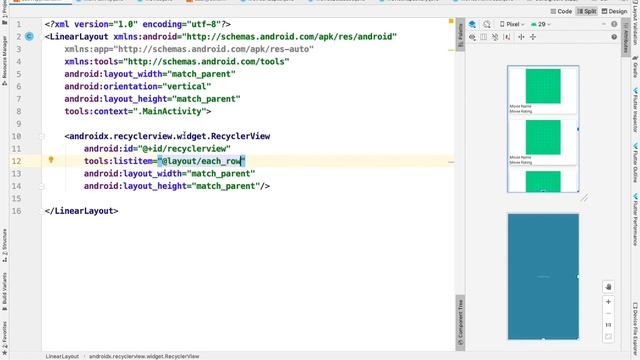Click the lightbulb quick-fix icon on line 12
This screenshot has width=640, height=360.
[51, 160]
